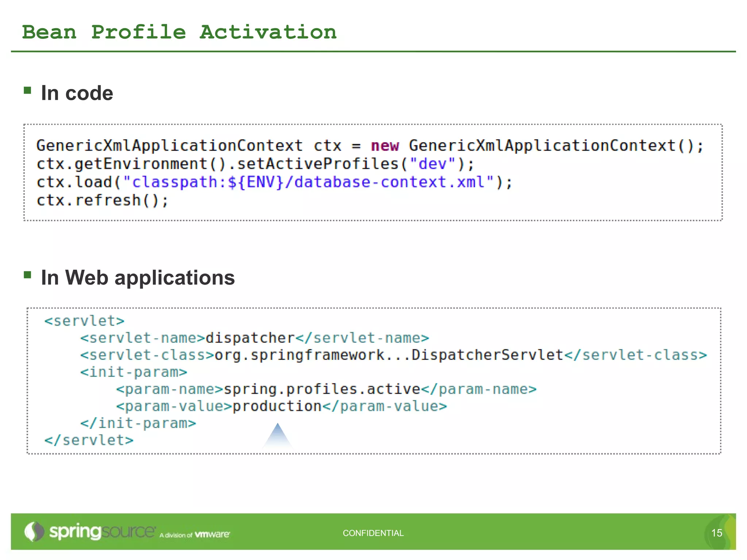This screenshot has width=747, height=560.
Task: Click the SpringSource leaf logo icon
Action: click(x=34, y=532)
